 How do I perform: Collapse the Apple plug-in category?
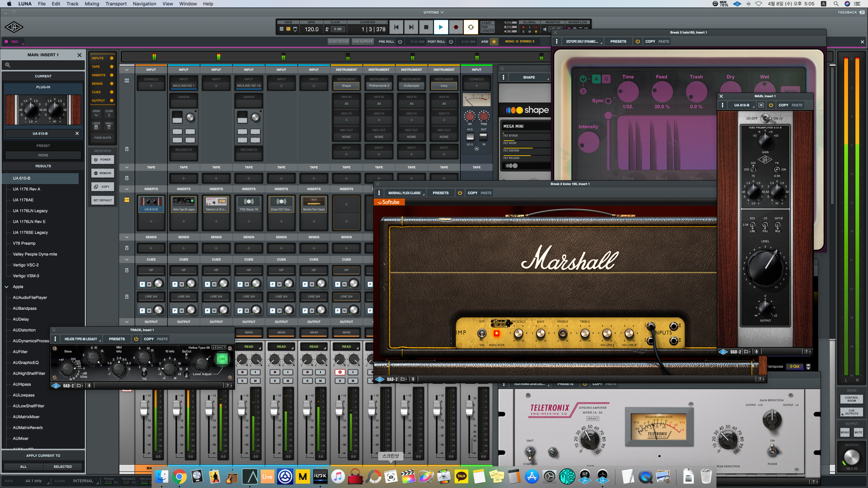tap(6, 287)
